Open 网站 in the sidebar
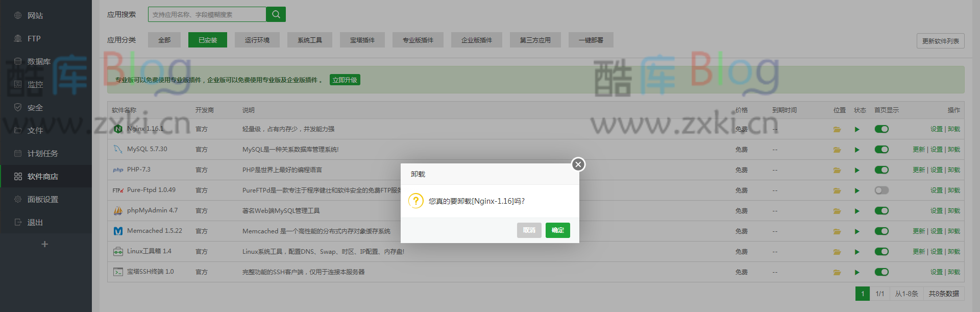This screenshot has width=980, height=312. (46, 15)
